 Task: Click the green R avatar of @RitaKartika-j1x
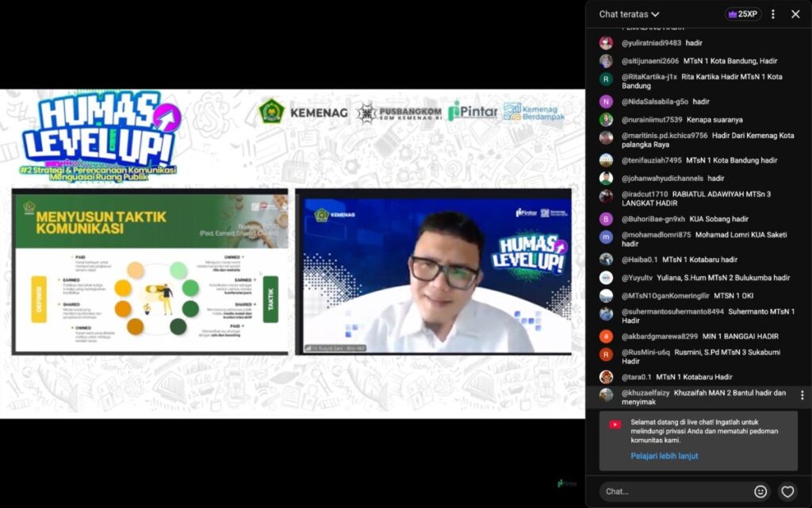click(x=606, y=79)
